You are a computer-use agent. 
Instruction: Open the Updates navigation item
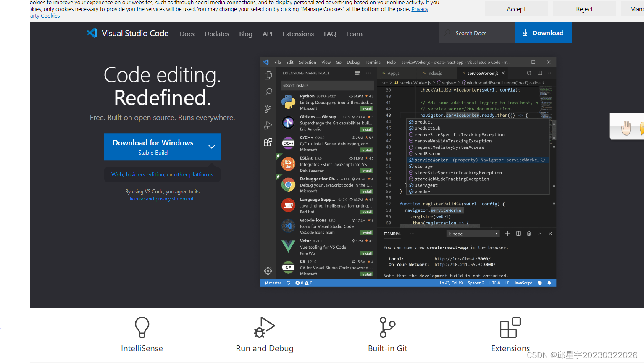(217, 34)
